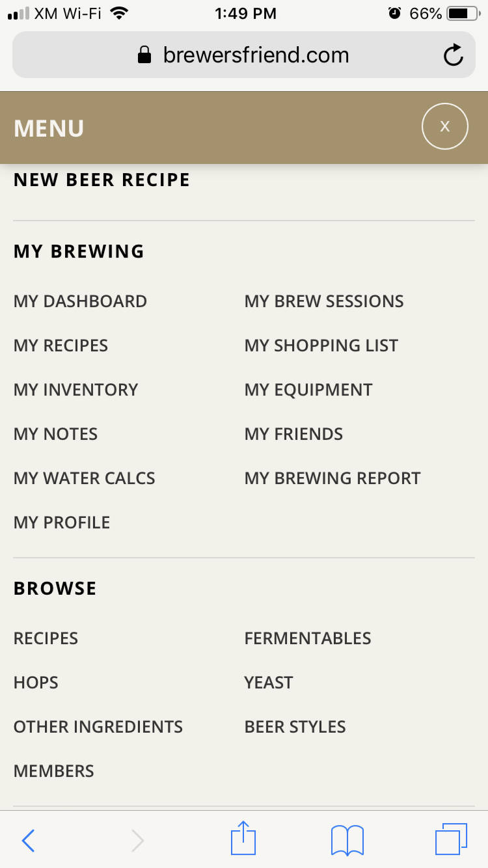
Task: Open New Beer Recipe
Action: coord(102,180)
